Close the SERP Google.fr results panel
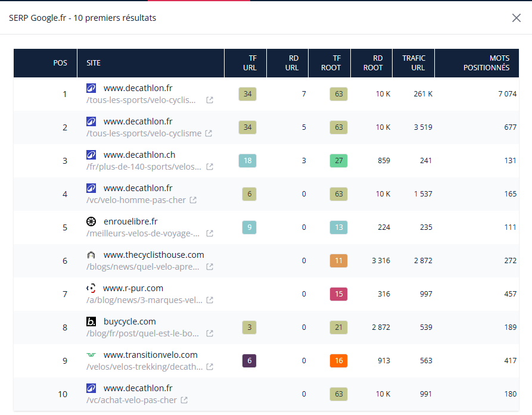The image size is (532, 415). point(516,18)
